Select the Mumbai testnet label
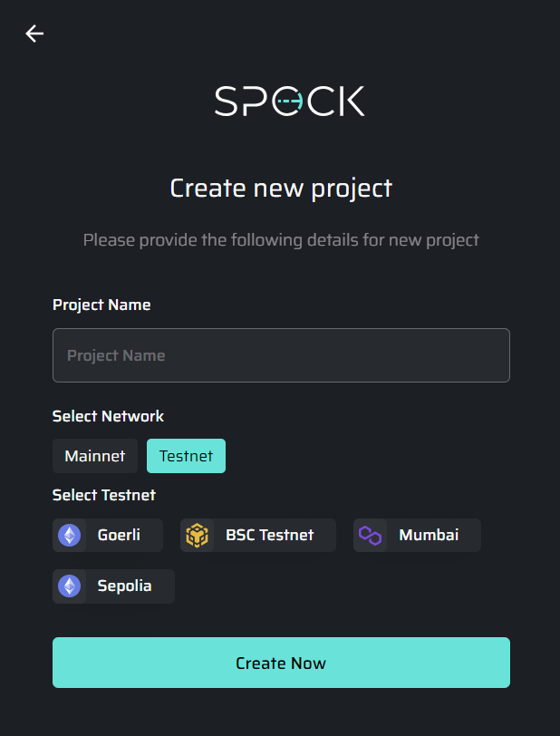The height and width of the screenshot is (736, 560). click(x=429, y=535)
